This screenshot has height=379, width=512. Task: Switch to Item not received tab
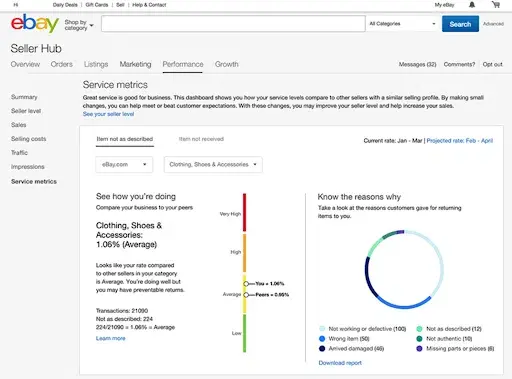[x=201, y=139]
